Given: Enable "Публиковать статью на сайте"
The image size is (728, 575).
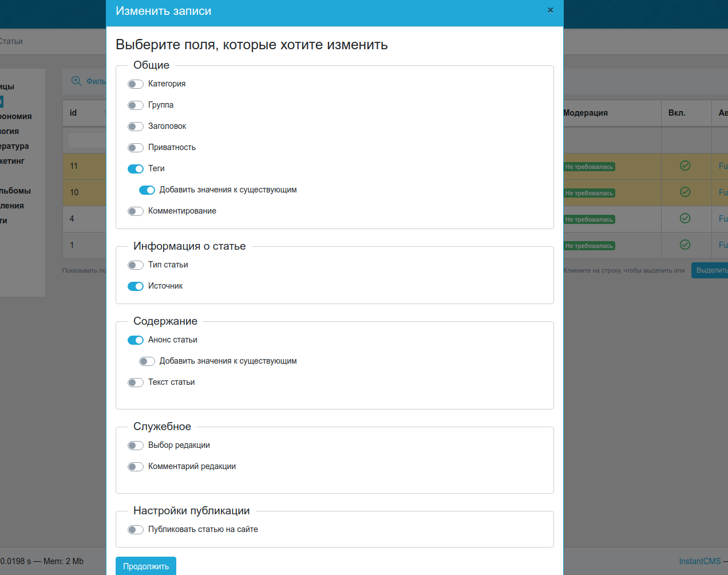Looking at the screenshot, I should (x=136, y=529).
